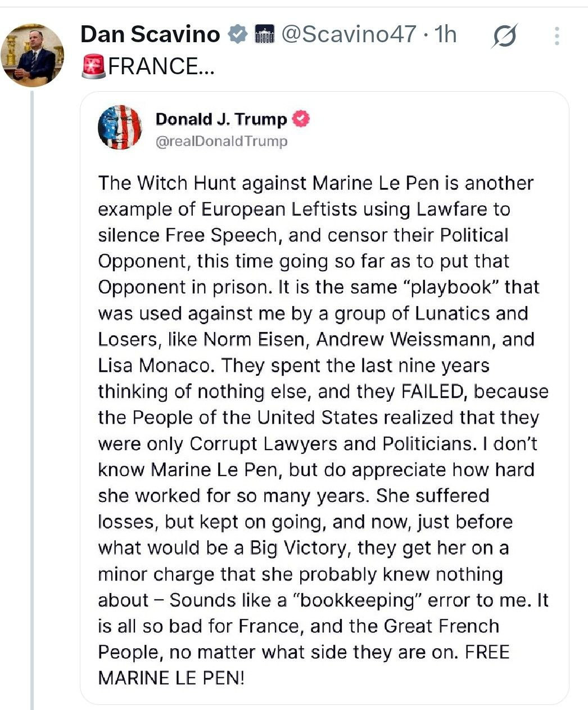Click the government building affiliation badge

[x=263, y=35]
